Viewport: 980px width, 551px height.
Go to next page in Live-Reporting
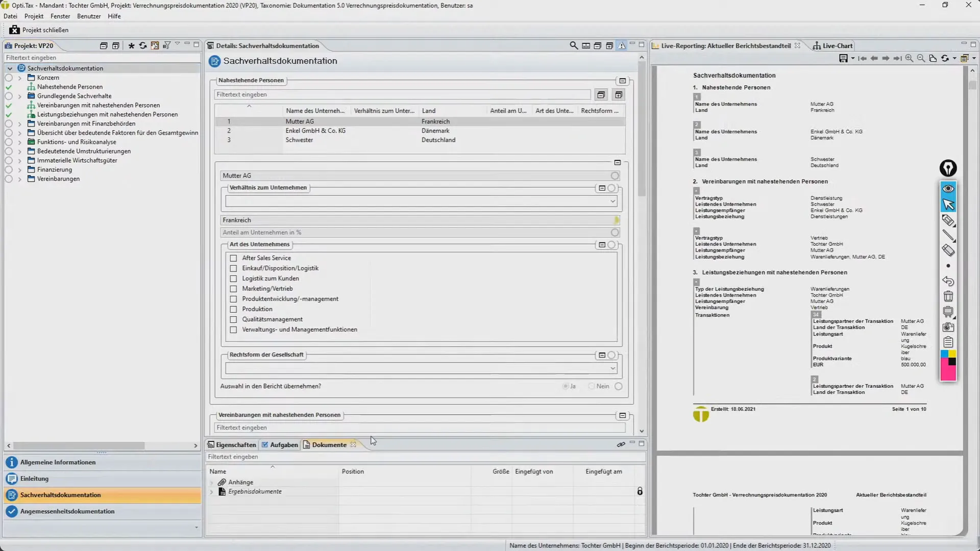click(x=886, y=58)
